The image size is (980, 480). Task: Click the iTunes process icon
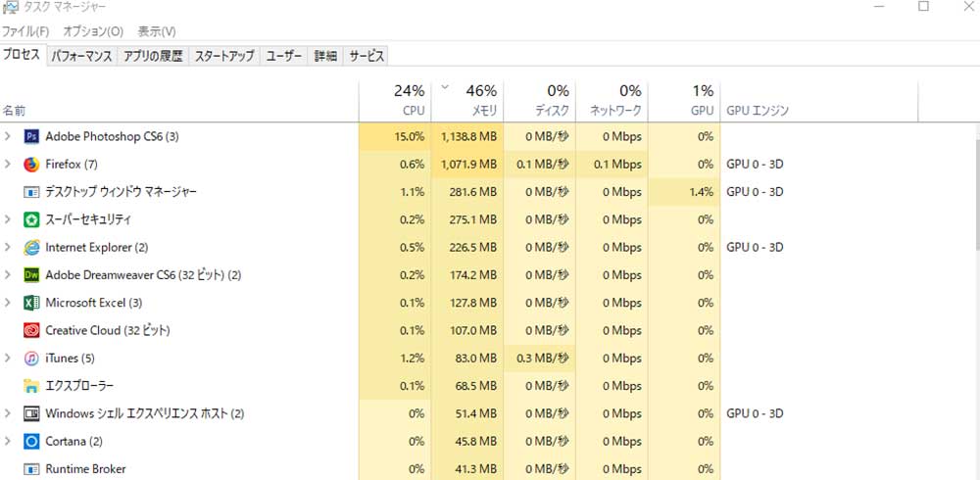(31, 359)
